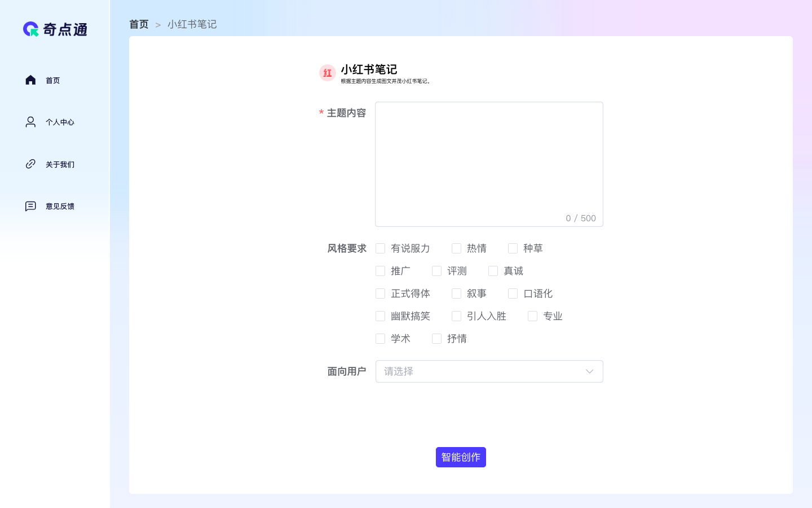Screen dimensions: 812x508
Task: Click the dropdown chevron on 面向用户 selector
Action: click(590, 371)
